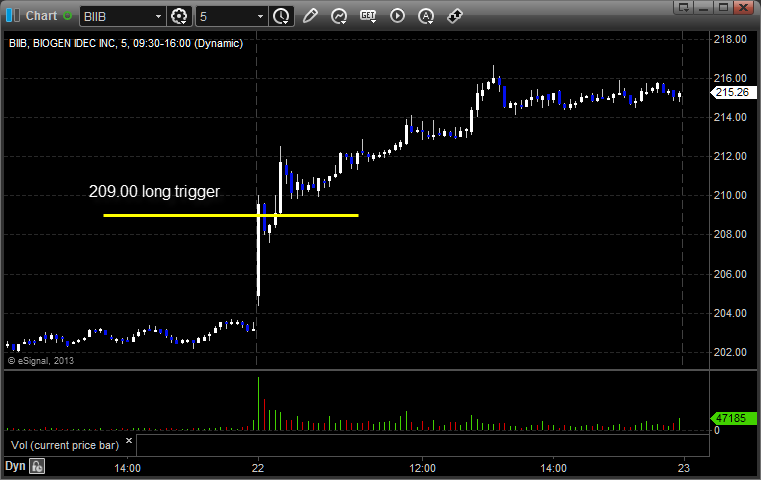Open the studies chart-line menu
This screenshot has width=761, height=480.
point(339,17)
